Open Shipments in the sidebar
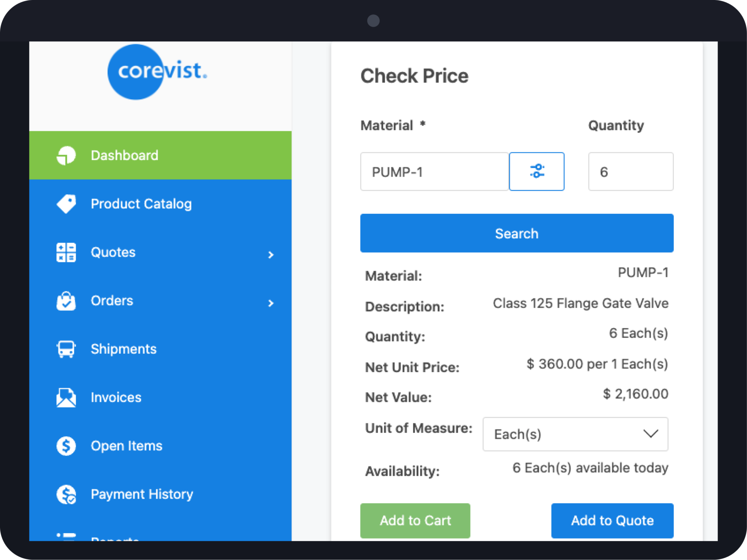The height and width of the screenshot is (560, 747). (x=160, y=349)
